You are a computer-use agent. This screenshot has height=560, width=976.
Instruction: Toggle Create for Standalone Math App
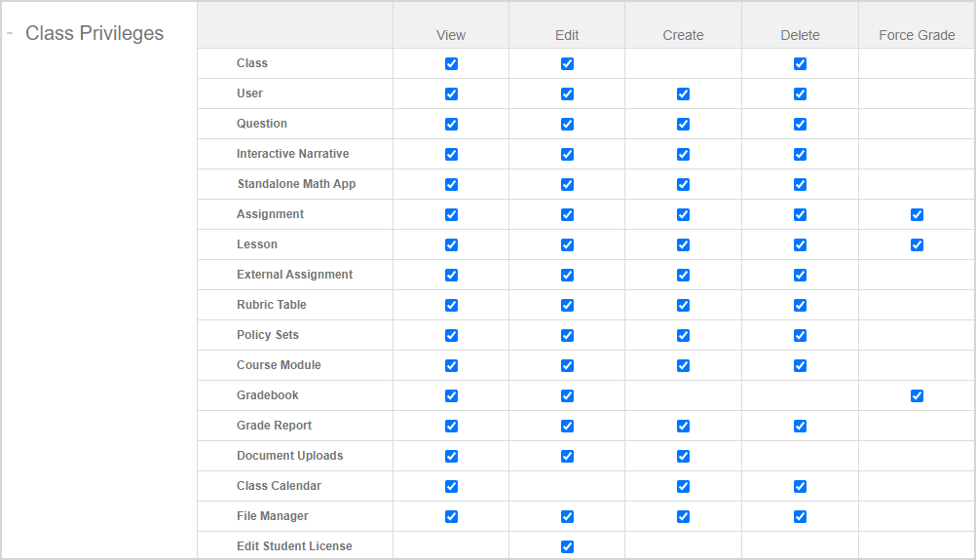[683, 185]
